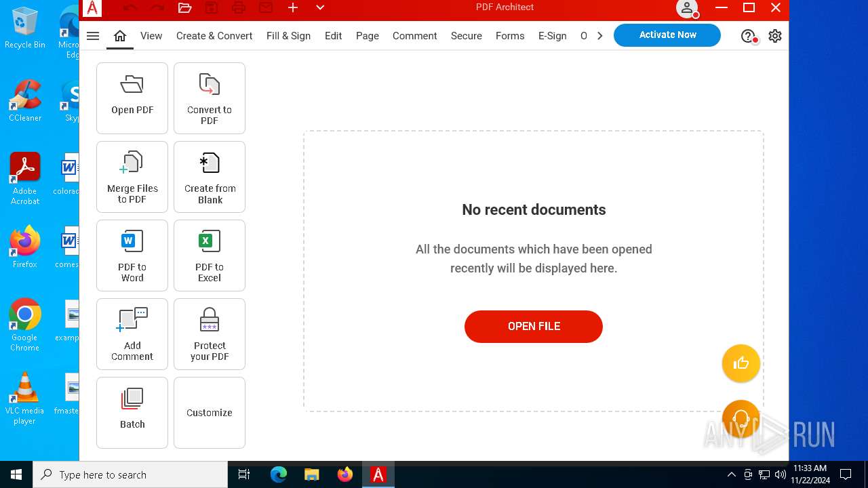Viewport: 868px width, 488px height.
Task: Open the Forms tab
Action: pyautogui.click(x=510, y=36)
